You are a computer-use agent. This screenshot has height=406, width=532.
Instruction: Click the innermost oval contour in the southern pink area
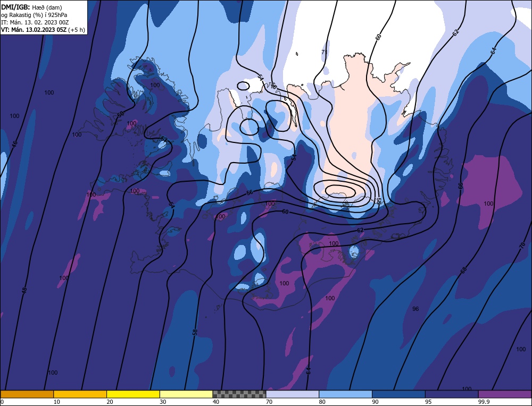pyautogui.click(x=340, y=191)
